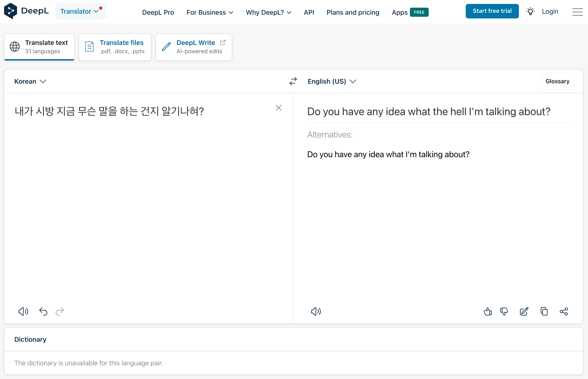588x379 pixels.
Task: Give the translation a thumbs up
Action: (487, 311)
